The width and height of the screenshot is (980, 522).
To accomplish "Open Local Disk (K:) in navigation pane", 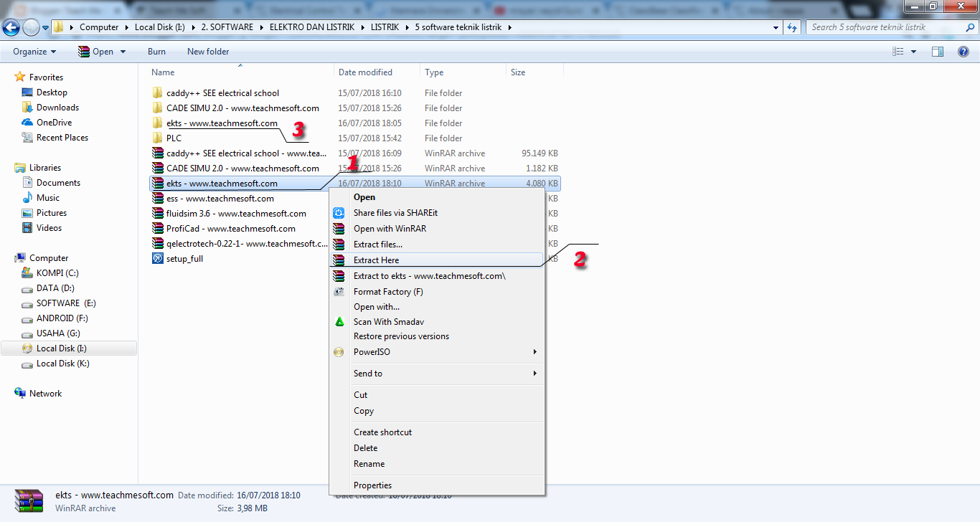I will point(63,364).
